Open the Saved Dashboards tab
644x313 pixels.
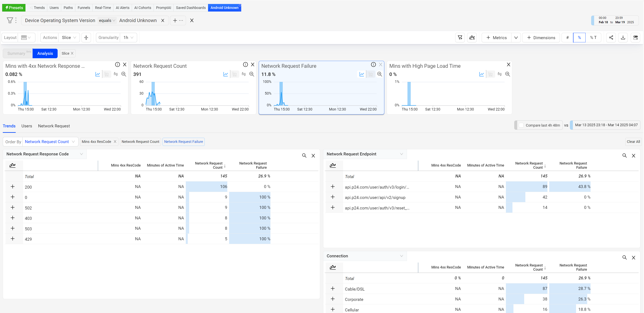tap(191, 8)
